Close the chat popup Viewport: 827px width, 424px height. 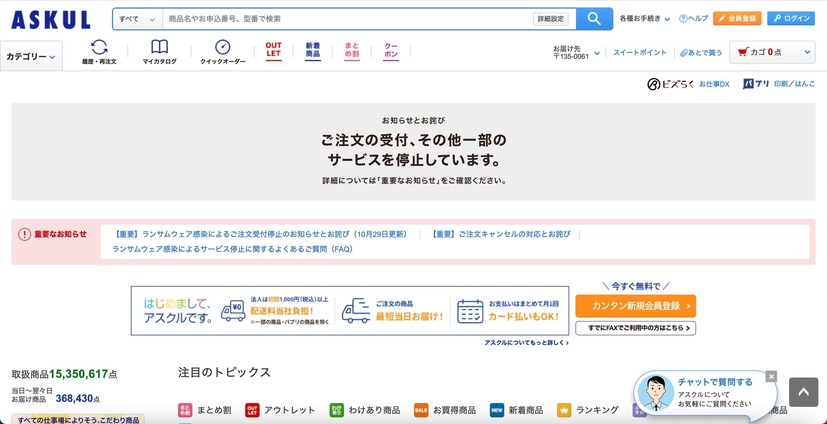[x=771, y=377]
